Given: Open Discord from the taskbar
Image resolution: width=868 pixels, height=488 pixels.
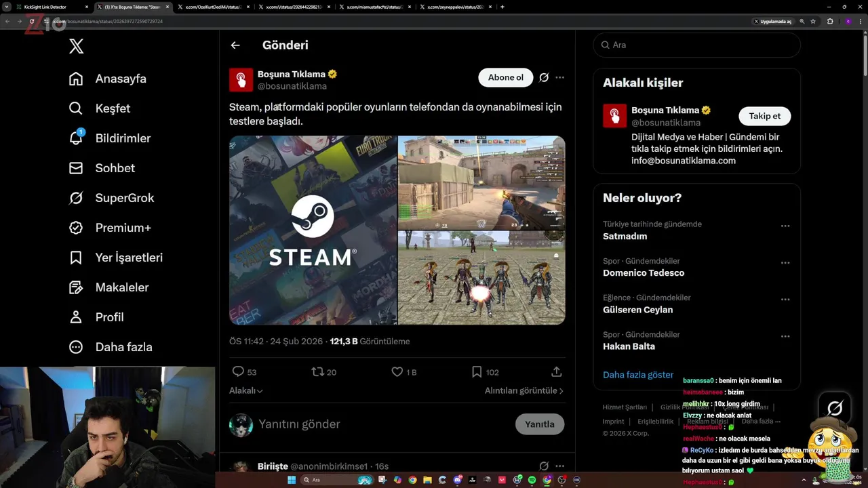Looking at the screenshot, I should click(x=458, y=480).
